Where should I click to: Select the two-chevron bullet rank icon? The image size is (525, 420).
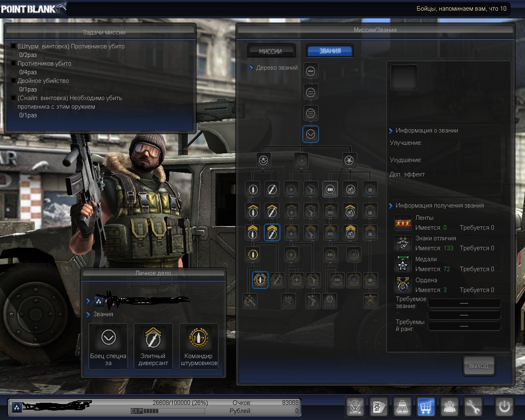(x=253, y=233)
